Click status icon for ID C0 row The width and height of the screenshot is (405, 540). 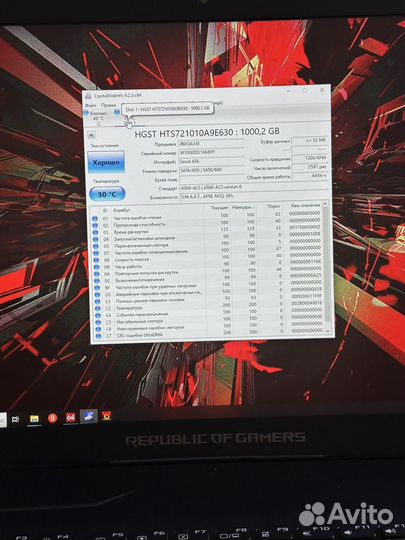(97, 295)
